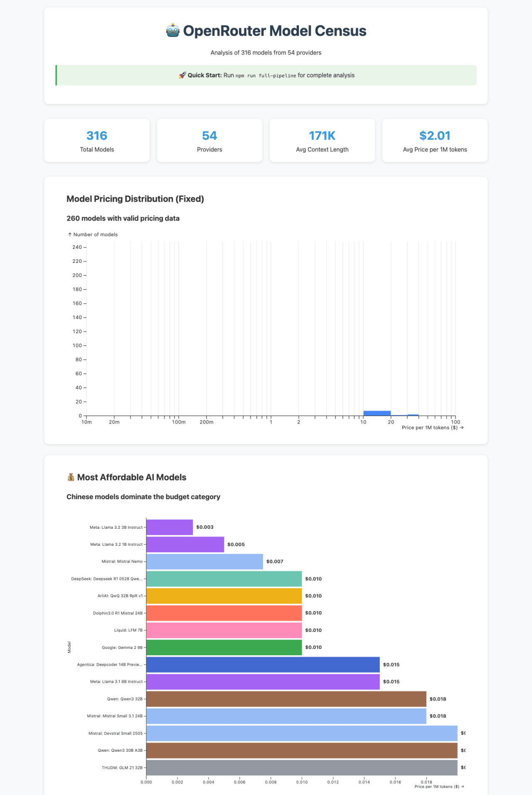Click the dark blue Agentica Deepcoder 14B bar
532x795 pixels.
(x=263, y=665)
